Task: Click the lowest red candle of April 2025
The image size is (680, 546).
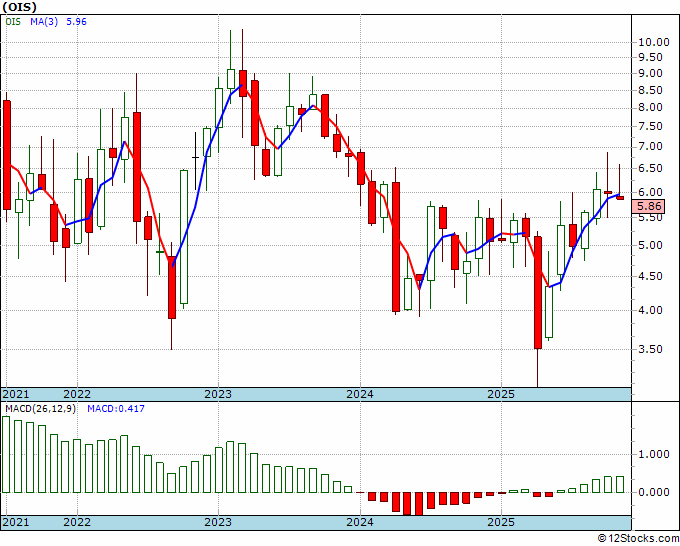Action: click(x=538, y=293)
